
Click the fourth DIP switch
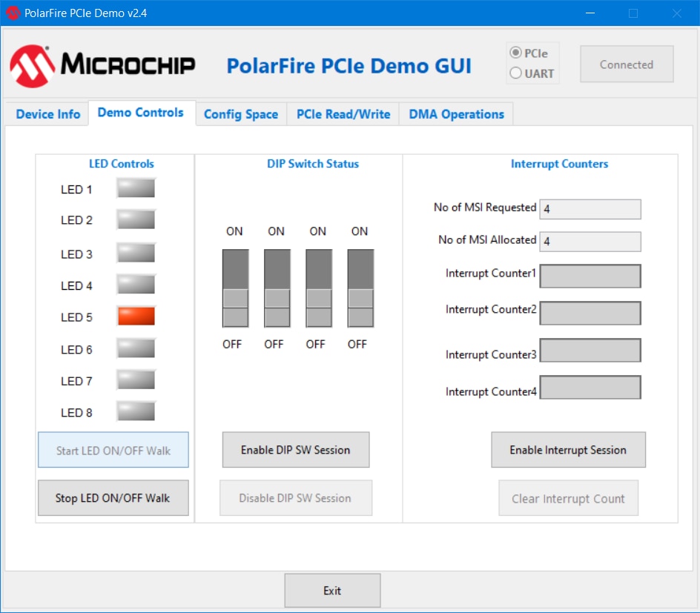[360, 288]
